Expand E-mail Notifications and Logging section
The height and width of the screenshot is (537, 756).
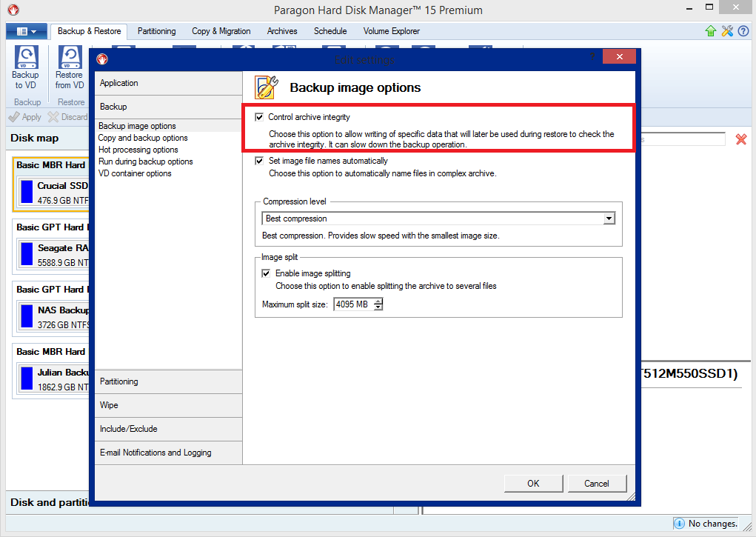click(168, 453)
